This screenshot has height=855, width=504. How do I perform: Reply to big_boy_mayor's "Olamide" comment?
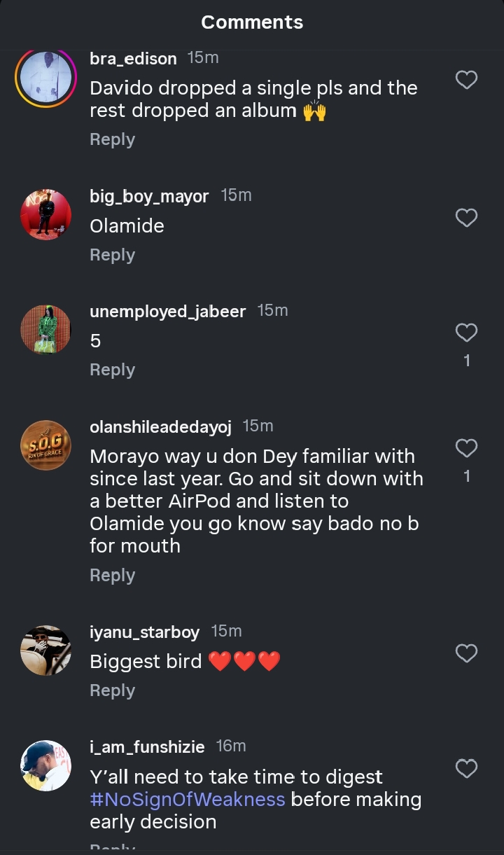click(x=112, y=255)
